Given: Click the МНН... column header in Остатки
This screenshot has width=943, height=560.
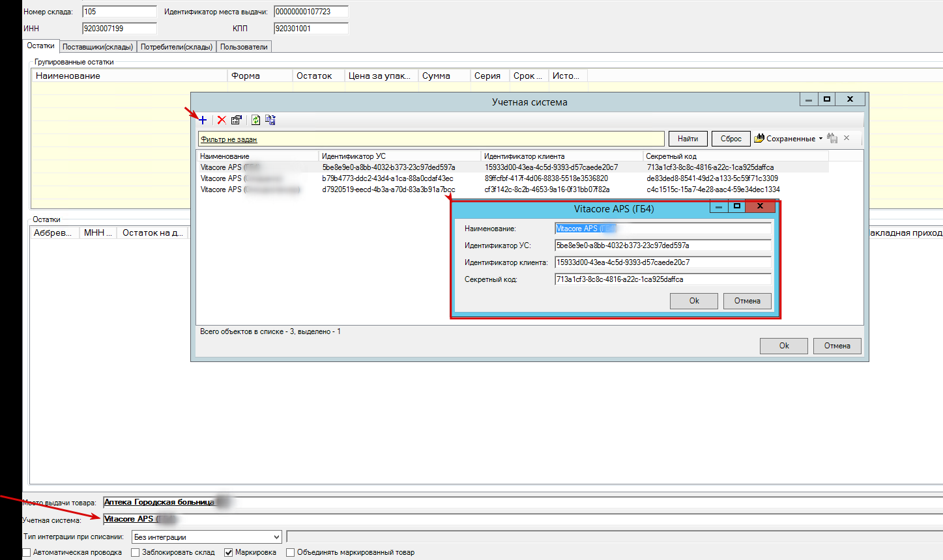Looking at the screenshot, I should coord(98,233).
